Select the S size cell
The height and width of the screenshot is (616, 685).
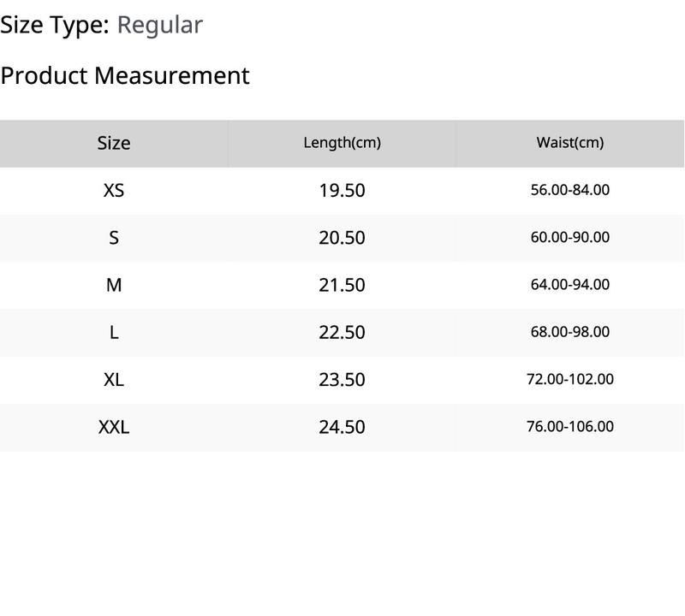coord(114,238)
